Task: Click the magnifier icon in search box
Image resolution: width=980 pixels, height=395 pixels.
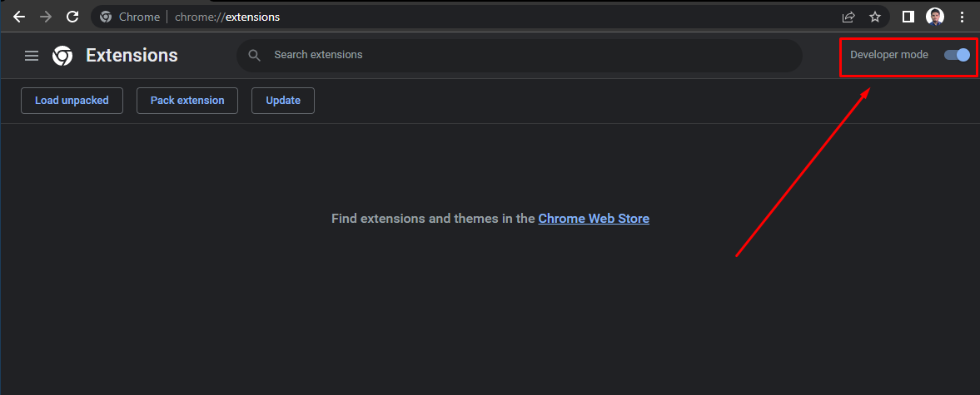Action: point(254,55)
